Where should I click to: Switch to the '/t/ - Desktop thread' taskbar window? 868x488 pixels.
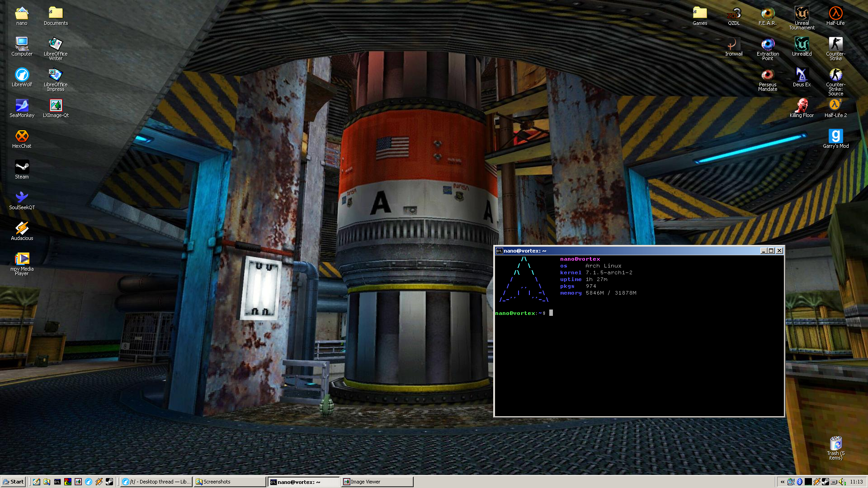156,482
